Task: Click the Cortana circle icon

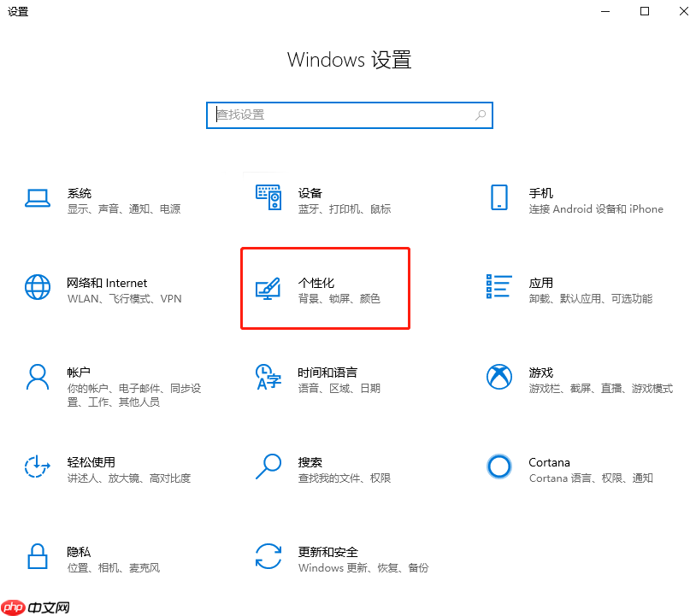Action: [499, 466]
